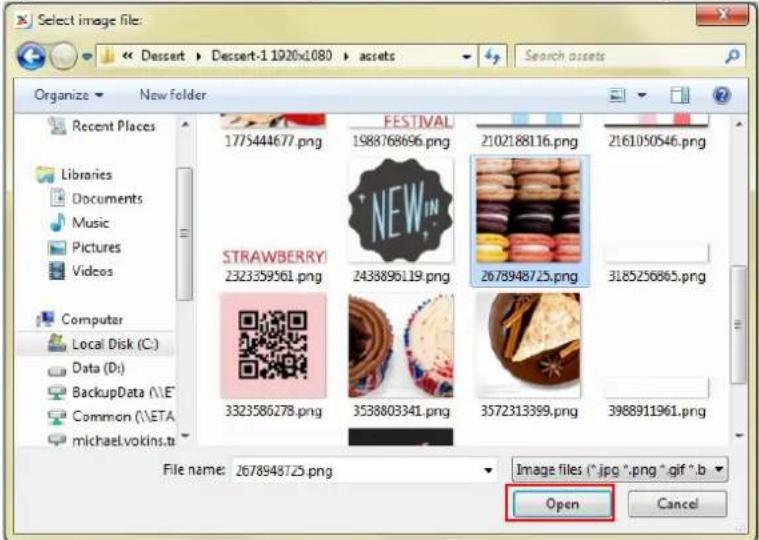Select the cupcakes thumbnail 3538803341.png
759x540 pixels.
click(x=401, y=345)
